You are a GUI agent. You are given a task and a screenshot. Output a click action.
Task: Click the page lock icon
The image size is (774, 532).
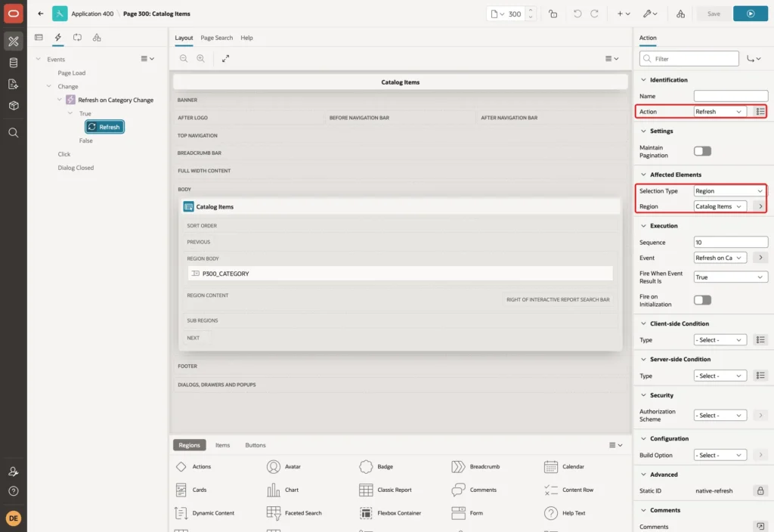pyautogui.click(x=553, y=14)
